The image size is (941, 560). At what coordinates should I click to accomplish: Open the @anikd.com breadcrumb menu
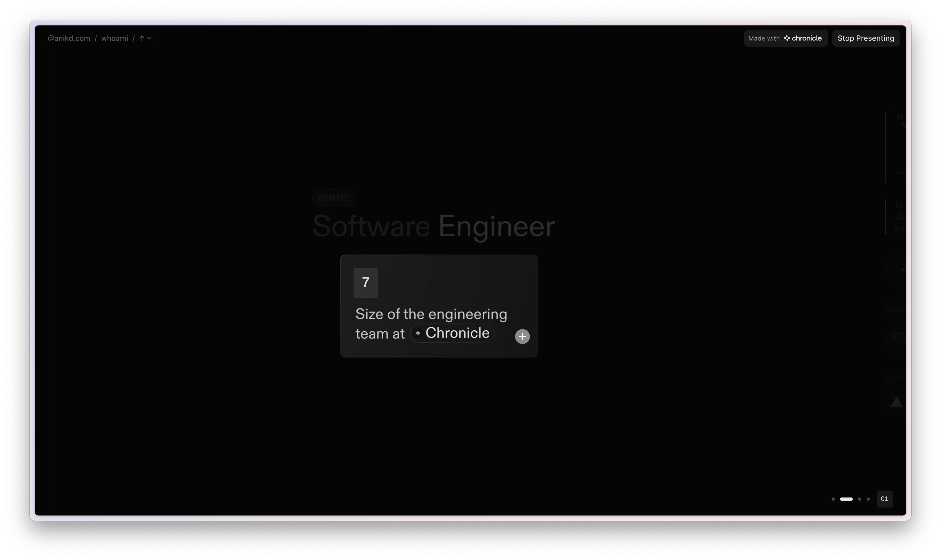pos(69,38)
